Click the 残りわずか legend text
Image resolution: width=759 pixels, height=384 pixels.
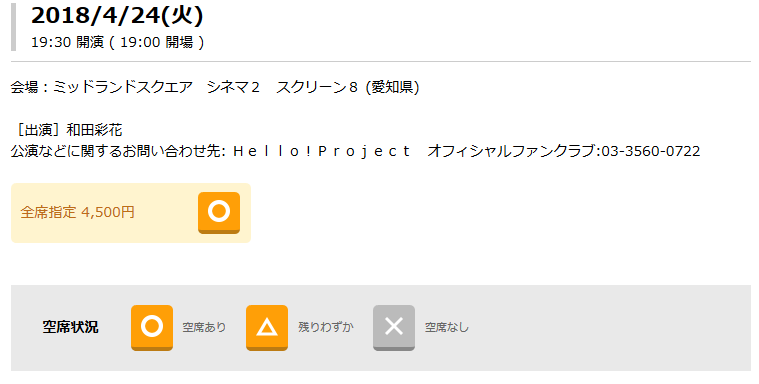coord(325,327)
